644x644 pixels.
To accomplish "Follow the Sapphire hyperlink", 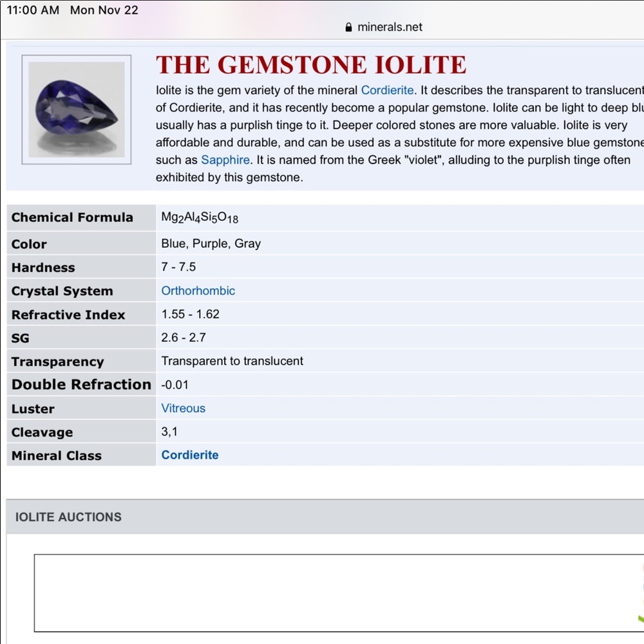I will coord(225,160).
